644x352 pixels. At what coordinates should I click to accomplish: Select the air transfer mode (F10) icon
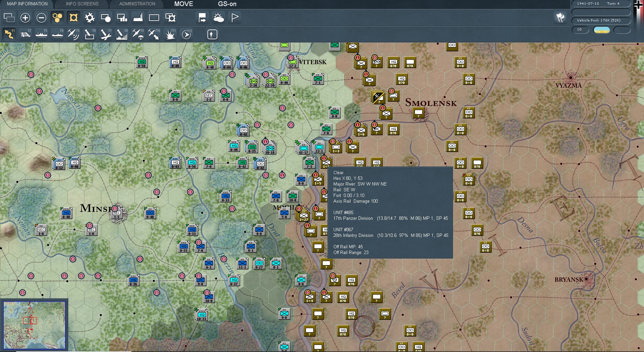154,35
